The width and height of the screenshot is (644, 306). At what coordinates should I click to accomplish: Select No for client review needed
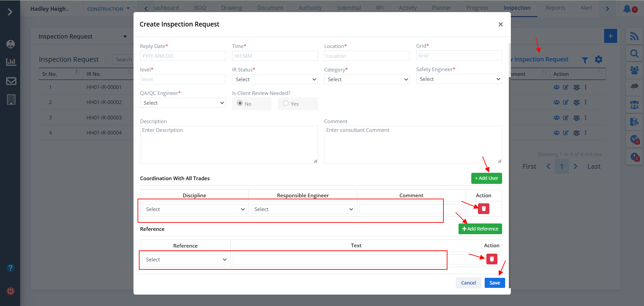point(240,103)
